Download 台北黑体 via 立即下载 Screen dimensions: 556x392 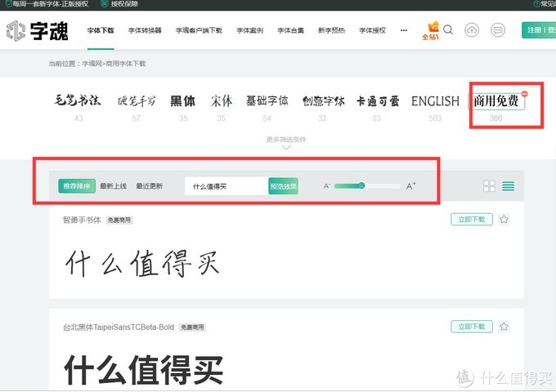coord(472,327)
